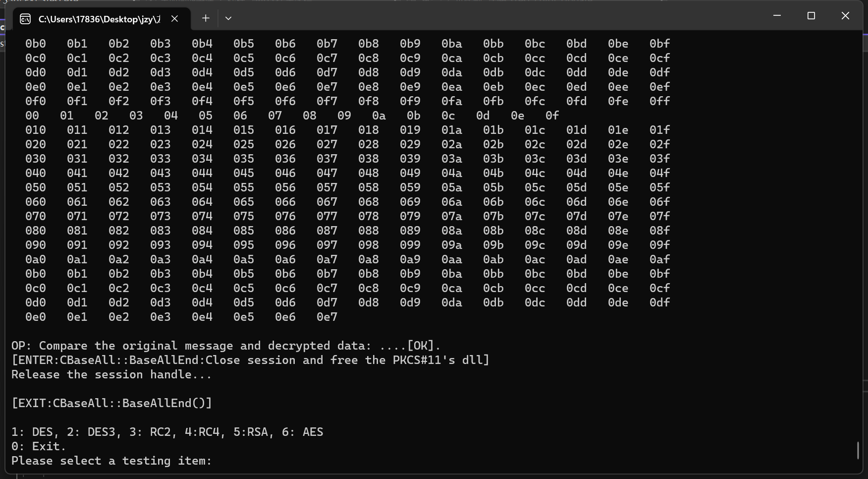Click '2: DES3' in the options line
The width and height of the screenshot is (868, 479).
(94, 432)
